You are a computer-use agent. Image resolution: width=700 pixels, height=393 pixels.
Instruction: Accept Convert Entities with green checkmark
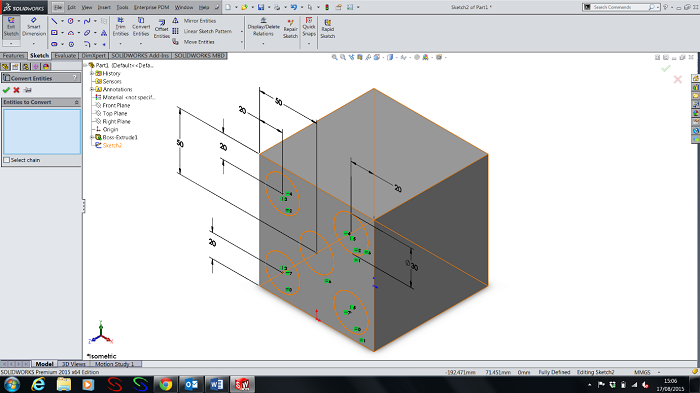tap(6, 90)
